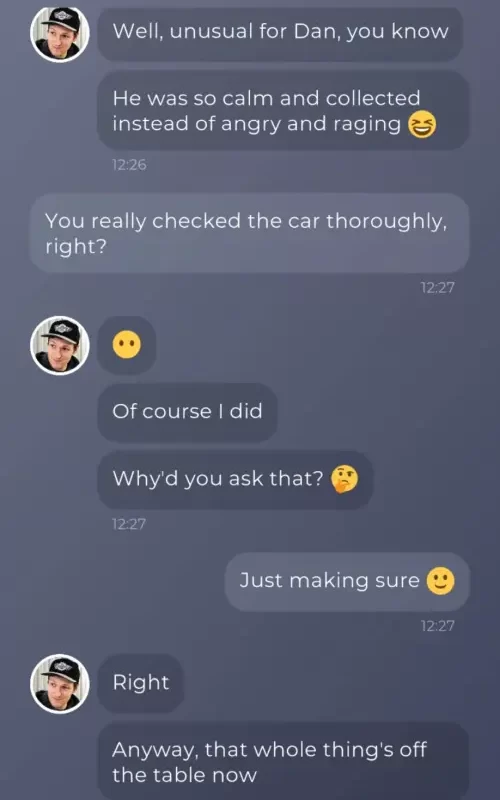Tap the thinking face emoji
This screenshot has height=800, width=500.
point(345,479)
